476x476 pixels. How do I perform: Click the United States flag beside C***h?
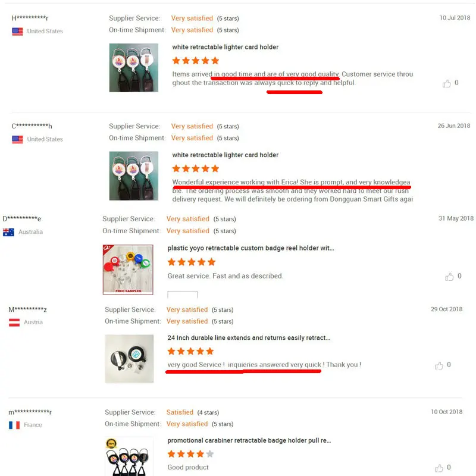(17, 139)
